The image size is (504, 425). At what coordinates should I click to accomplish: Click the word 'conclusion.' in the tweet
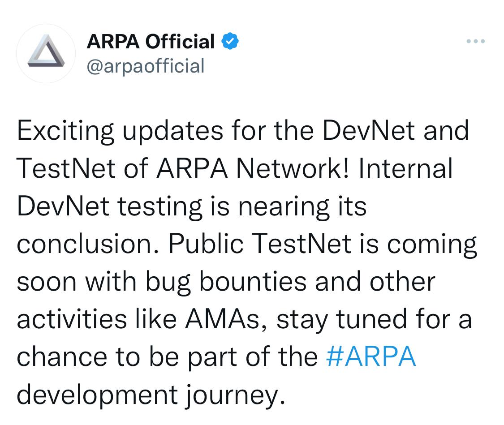(x=88, y=244)
